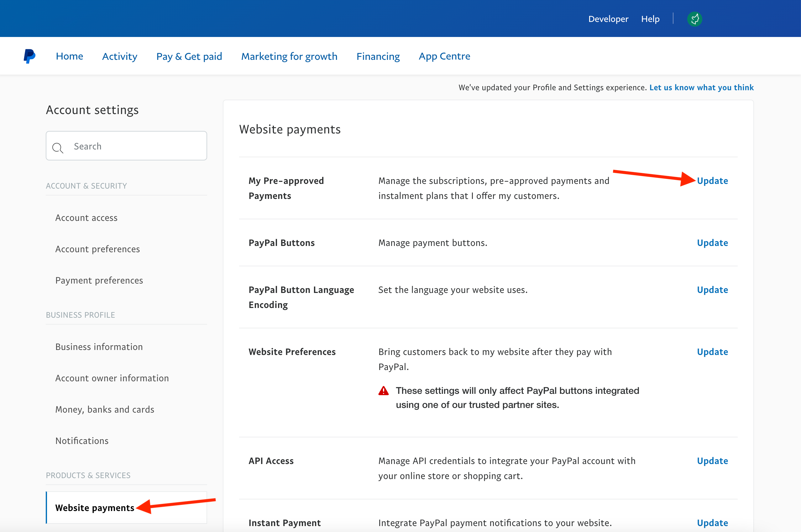The width and height of the screenshot is (801, 532).
Task: Click 'Manage payment buttons.' description
Action: click(433, 243)
